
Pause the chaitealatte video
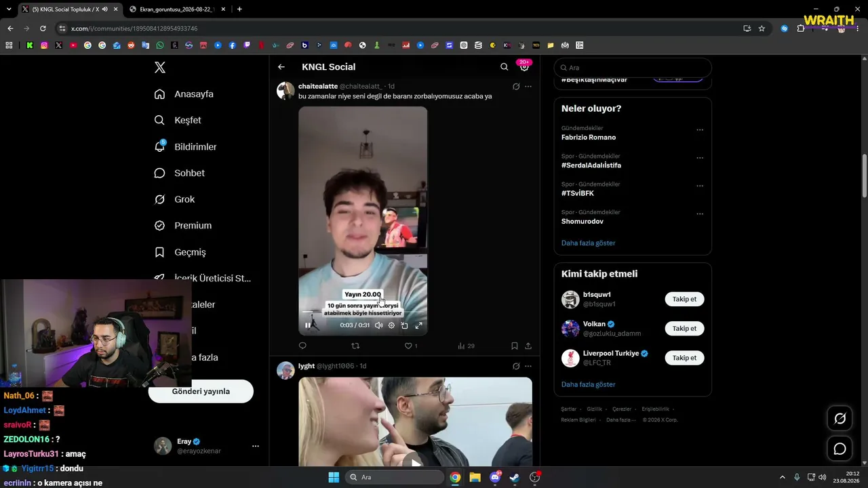pos(308,325)
